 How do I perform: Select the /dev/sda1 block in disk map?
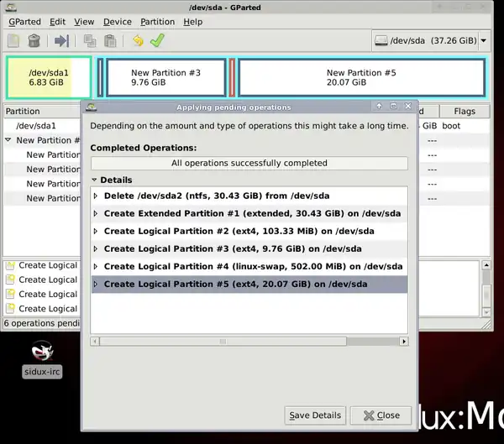48,78
